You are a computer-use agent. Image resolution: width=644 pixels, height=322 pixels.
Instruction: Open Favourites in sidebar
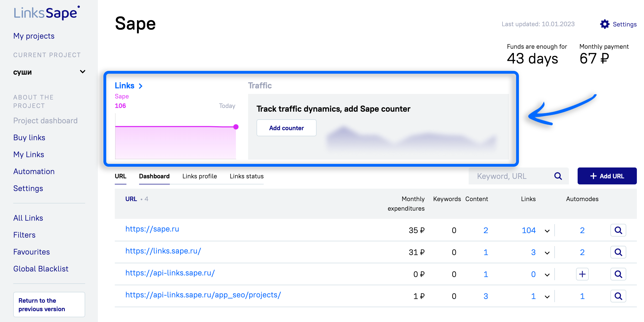point(32,252)
